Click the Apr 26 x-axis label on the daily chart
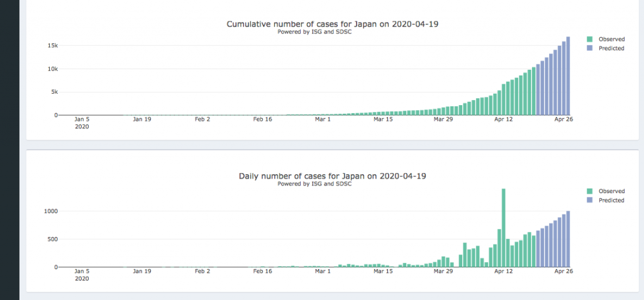This screenshot has width=644, height=300. click(x=563, y=272)
